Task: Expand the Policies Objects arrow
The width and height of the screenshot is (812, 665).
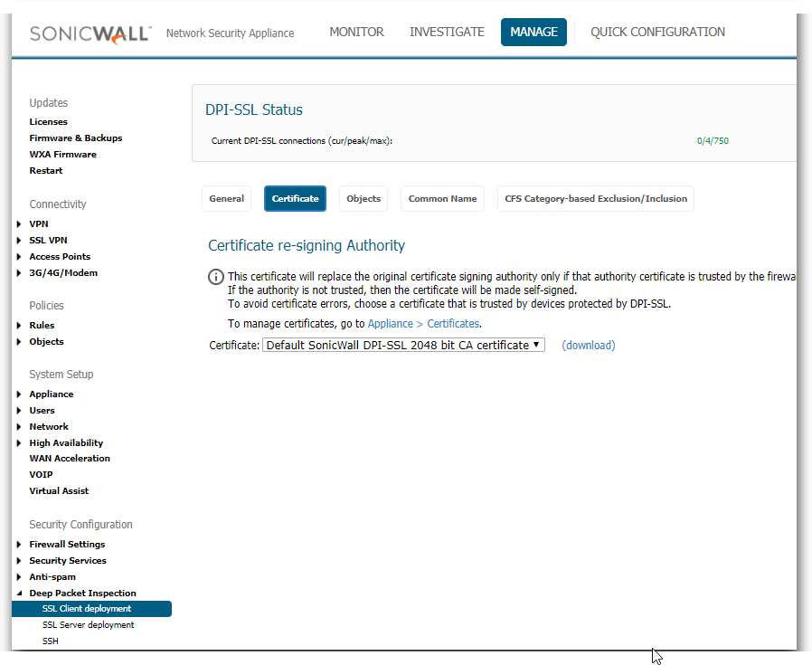Action: 19,342
